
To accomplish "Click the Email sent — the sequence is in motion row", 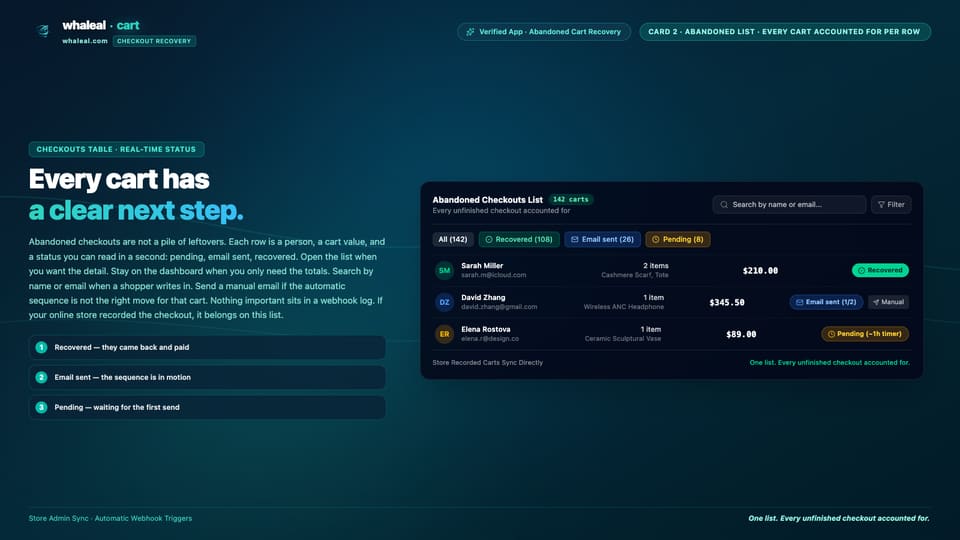I will (x=207, y=377).
